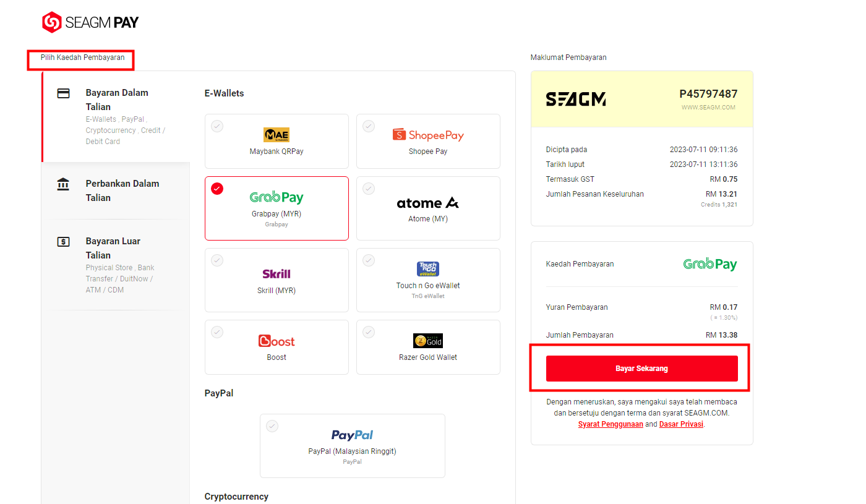Choose the ShopeePay logo option
Viewport: 866px width, 504px height.
click(428, 135)
